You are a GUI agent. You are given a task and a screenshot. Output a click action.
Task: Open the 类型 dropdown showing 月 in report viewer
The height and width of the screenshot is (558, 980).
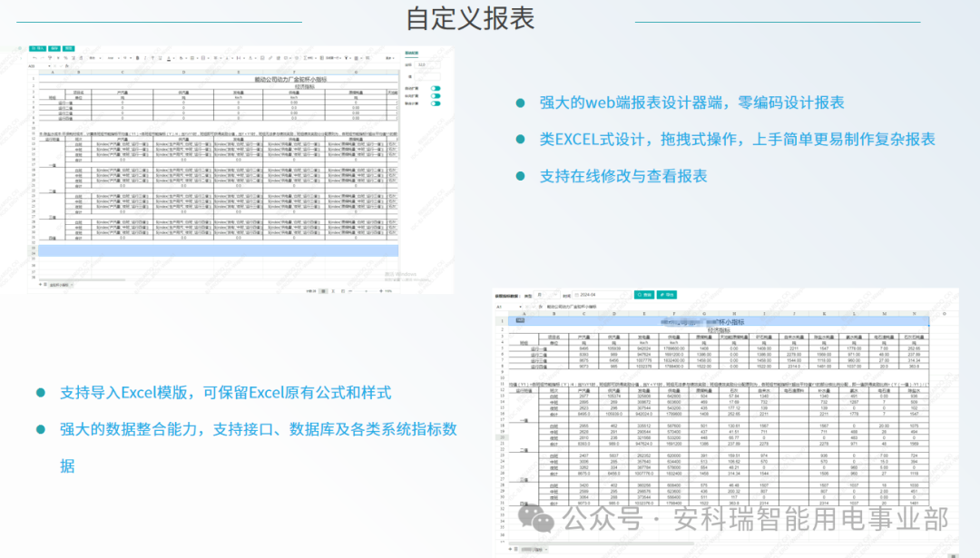[547, 295]
